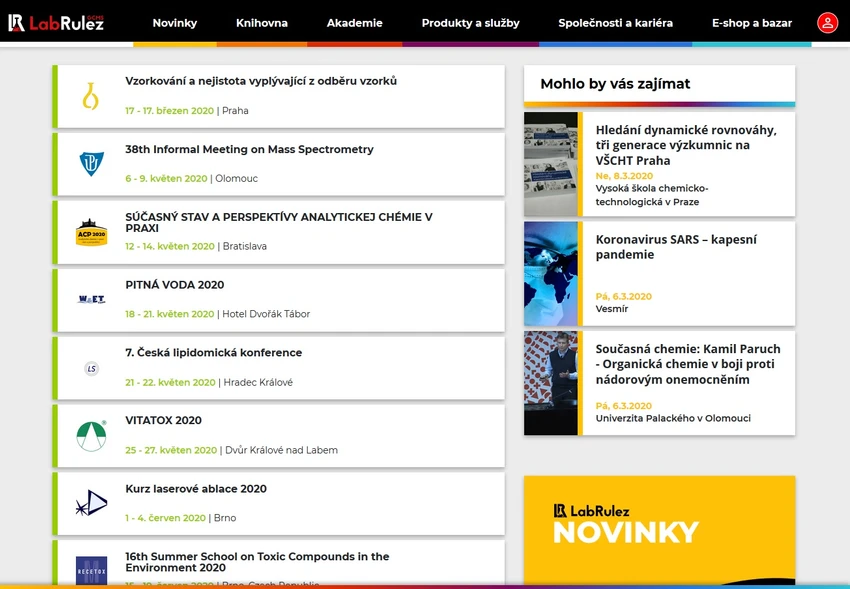Open the user account profile icon

pos(827,22)
